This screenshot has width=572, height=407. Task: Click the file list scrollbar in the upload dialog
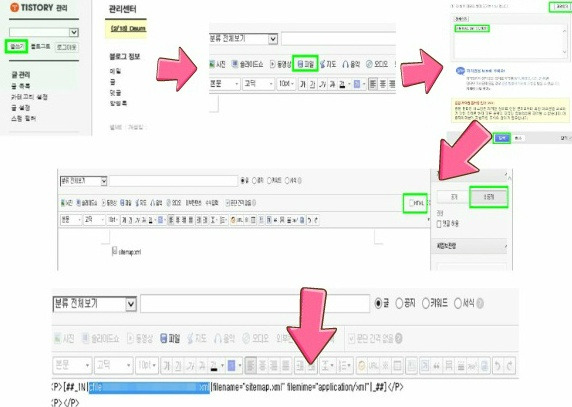pyautogui.click(x=564, y=41)
